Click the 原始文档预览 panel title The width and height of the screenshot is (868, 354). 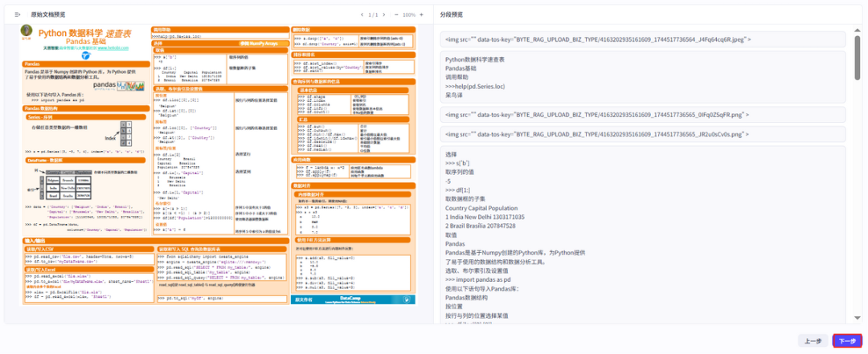tap(48, 14)
